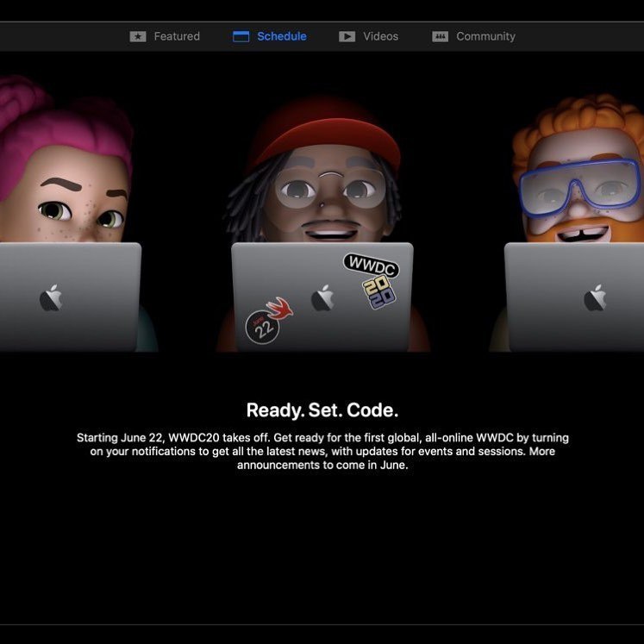This screenshot has height=644, width=644.
Task: Click the text 'announcements to come in June.'
Action: [x=322, y=466]
